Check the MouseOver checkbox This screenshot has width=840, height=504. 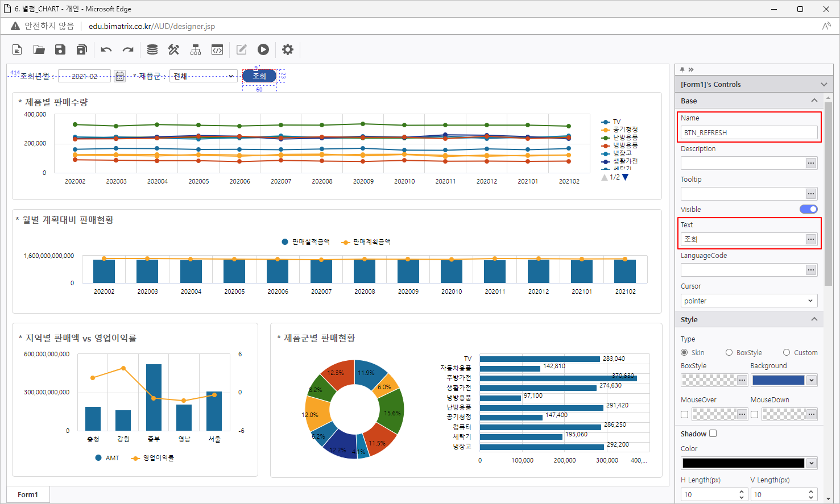[x=685, y=414]
